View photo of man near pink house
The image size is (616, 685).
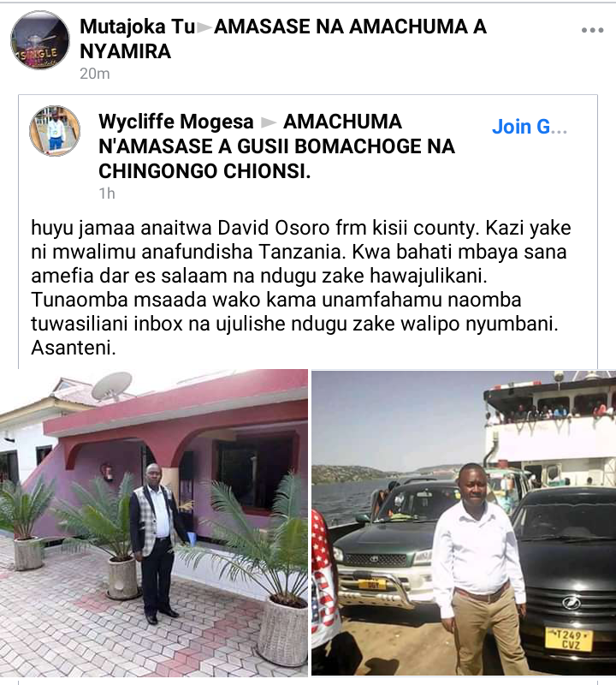(x=154, y=522)
